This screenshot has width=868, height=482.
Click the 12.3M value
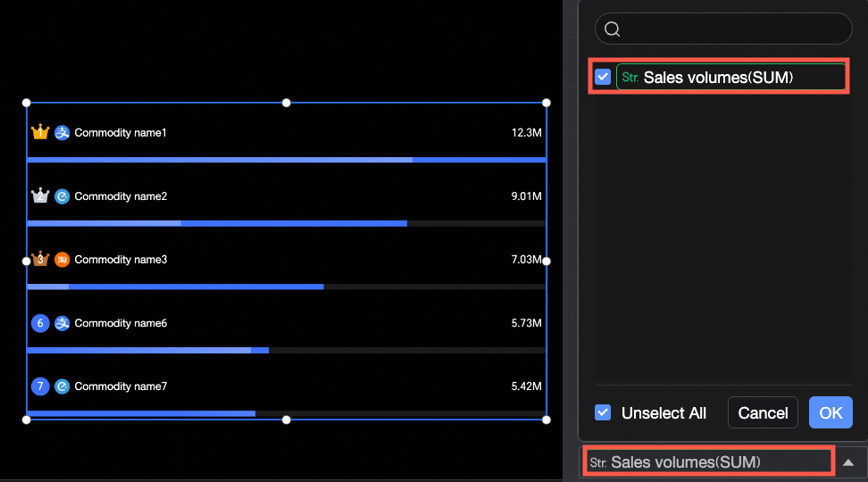[527, 133]
